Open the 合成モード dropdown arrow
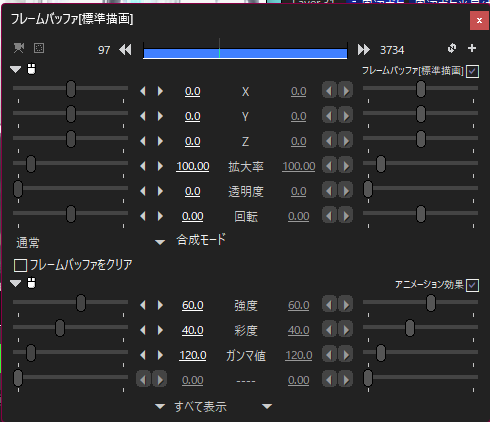Screen dimensions: 490x422 coord(160,242)
